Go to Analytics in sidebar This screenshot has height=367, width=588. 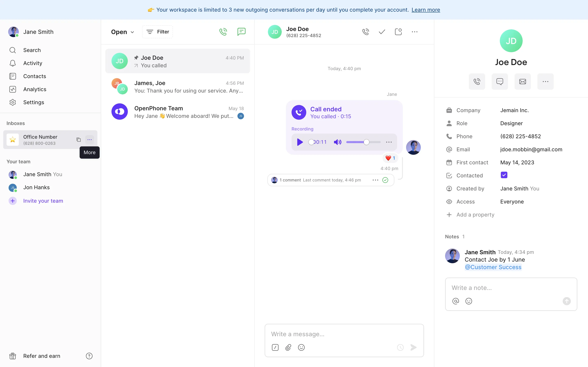(35, 89)
